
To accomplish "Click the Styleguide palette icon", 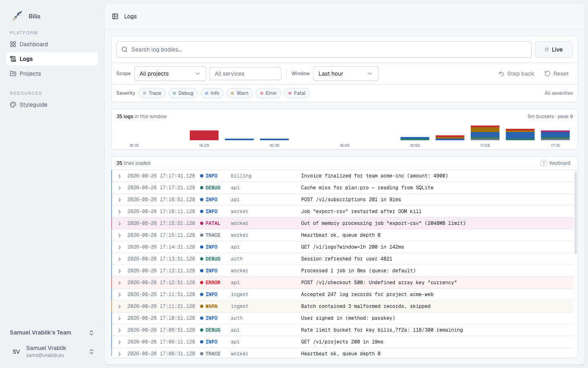I will tap(13, 105).
